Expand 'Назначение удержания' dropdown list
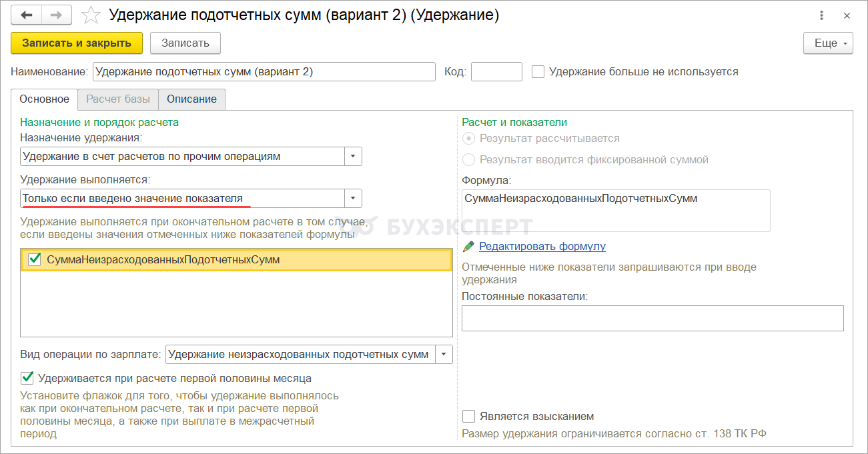This screenshot has height=454, width=868. click(353, 156)
